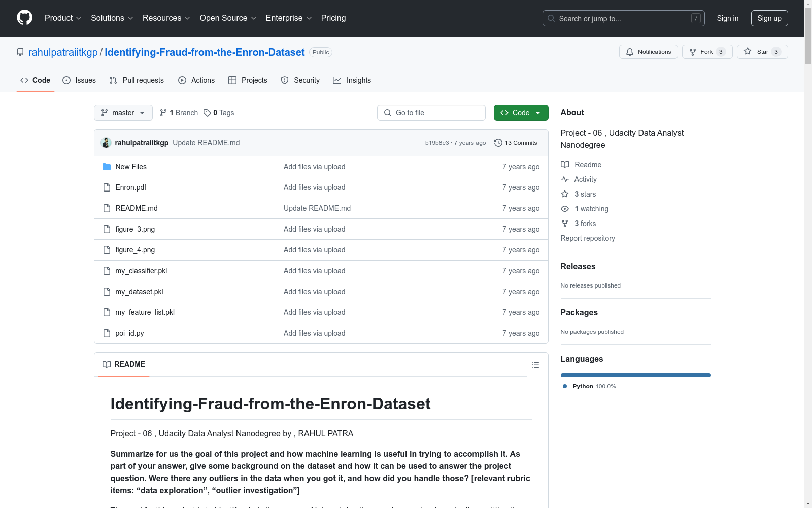Switch to the Issues tab
The image size is (812, 508).
(79, 80)
